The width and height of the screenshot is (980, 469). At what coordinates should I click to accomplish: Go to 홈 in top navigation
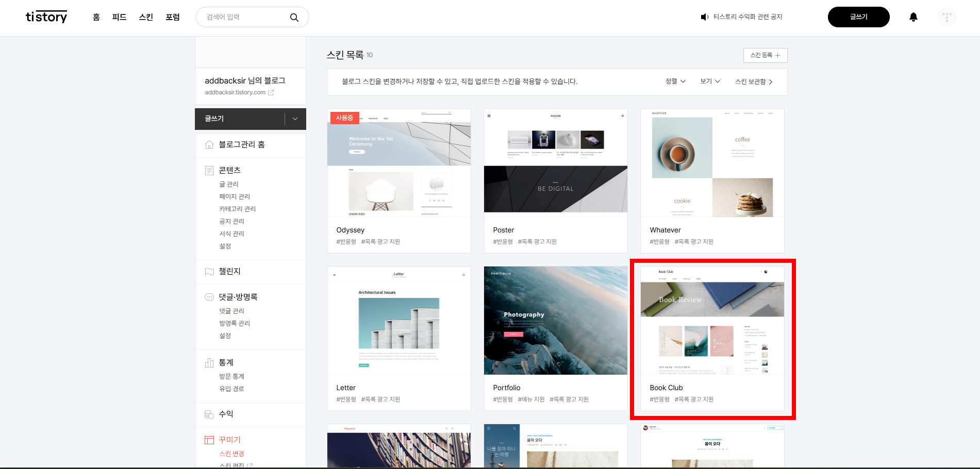[96, 17]
